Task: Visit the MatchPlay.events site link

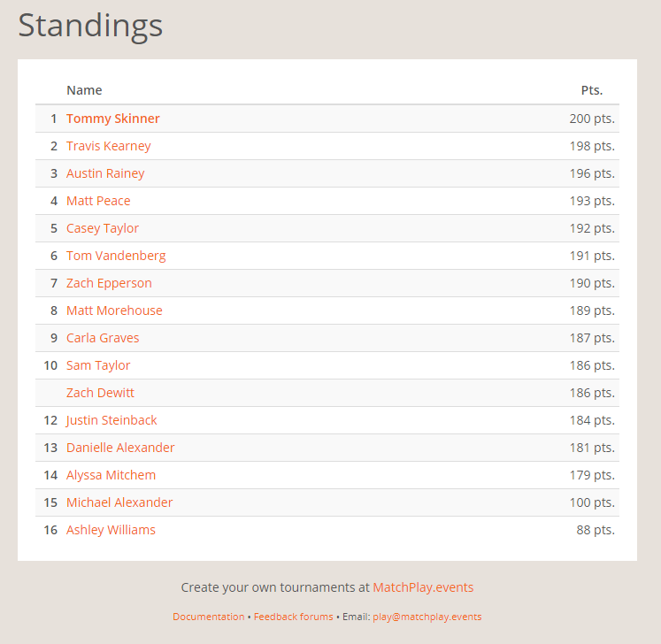Action: tap(423, 587)
